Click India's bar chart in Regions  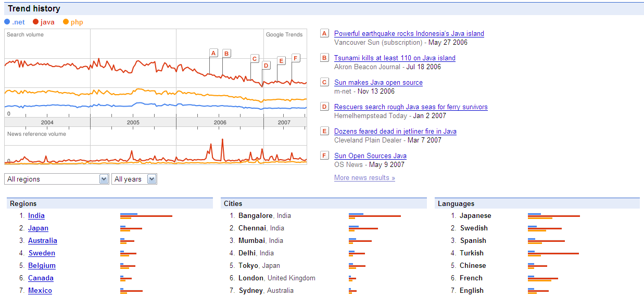click(146, 215)
